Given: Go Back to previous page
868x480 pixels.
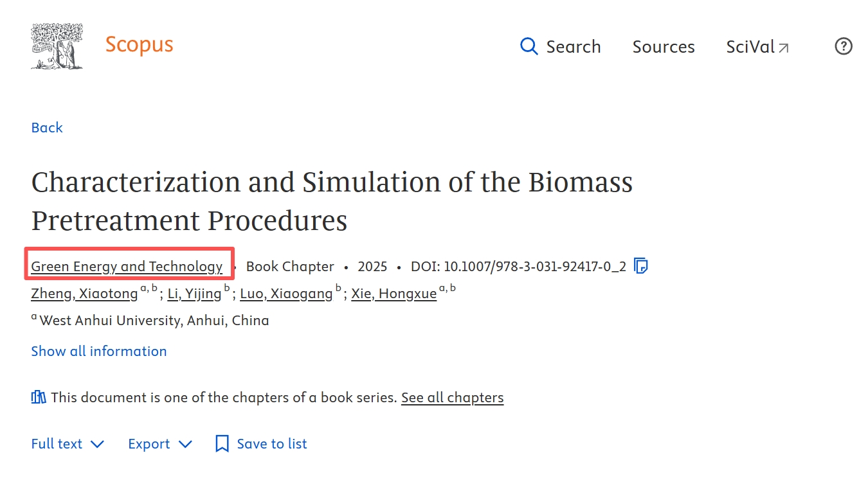Looking at the screenshot, I should click(47, 127).
